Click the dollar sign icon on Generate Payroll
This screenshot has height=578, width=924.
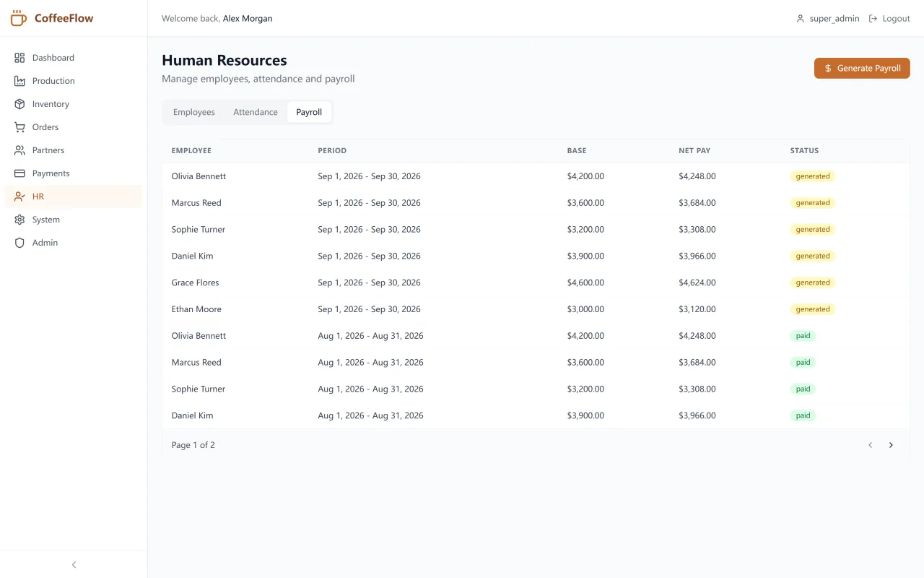(828, 69)
